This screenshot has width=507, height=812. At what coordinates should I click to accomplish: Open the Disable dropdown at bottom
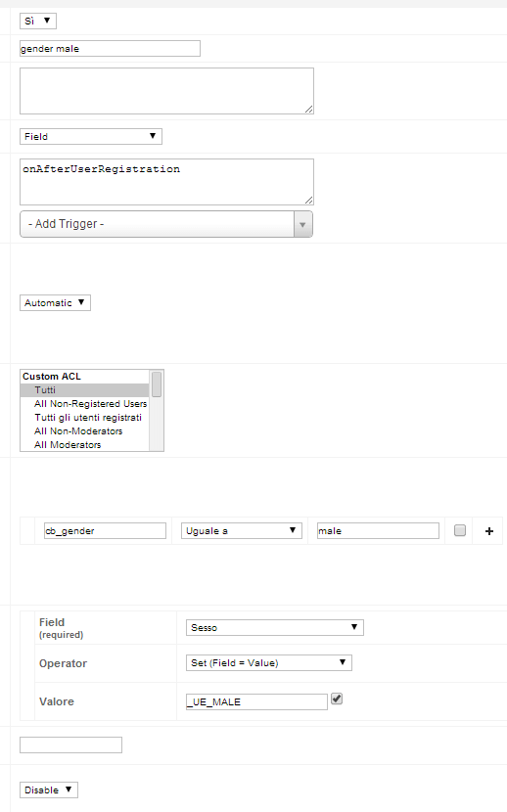[49, 789]
